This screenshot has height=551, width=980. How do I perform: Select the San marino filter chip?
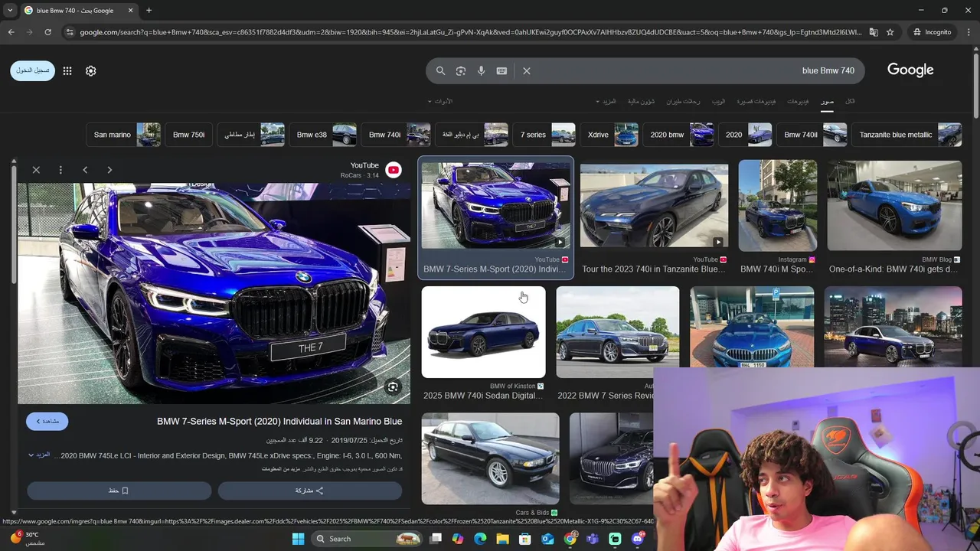pos(123,135)
